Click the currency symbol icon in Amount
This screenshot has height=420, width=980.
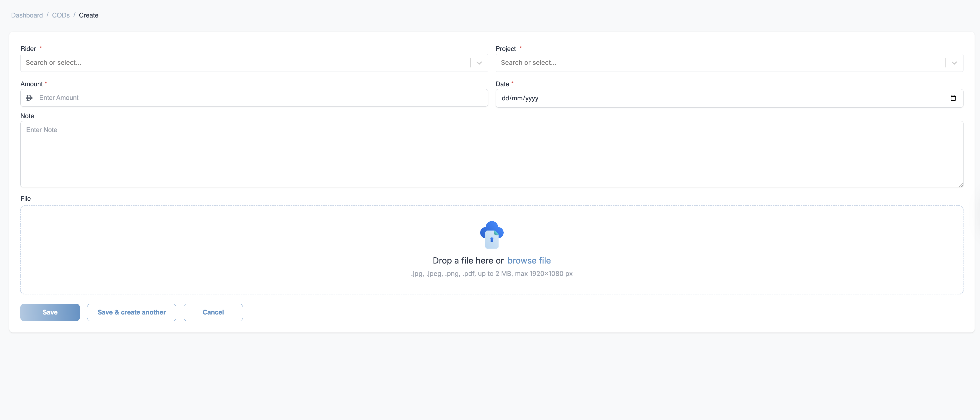tap(29, 98)
